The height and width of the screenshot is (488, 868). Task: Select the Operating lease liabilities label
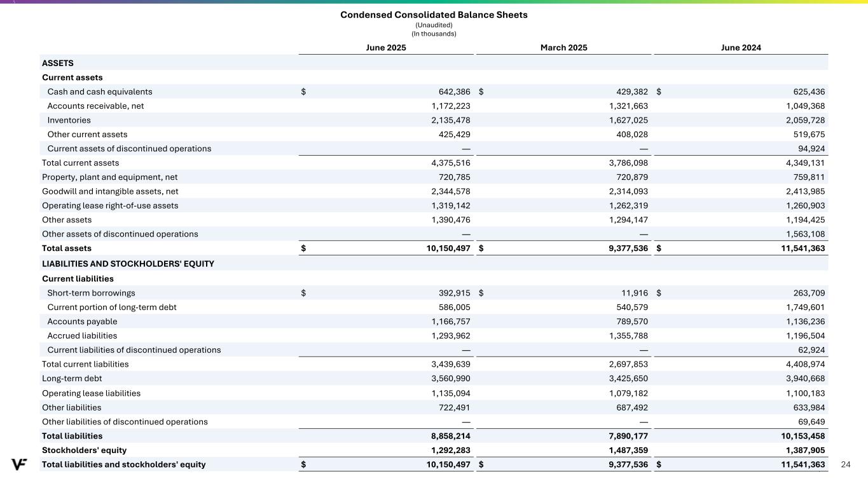pyautogui.click(x=91, y=393)
